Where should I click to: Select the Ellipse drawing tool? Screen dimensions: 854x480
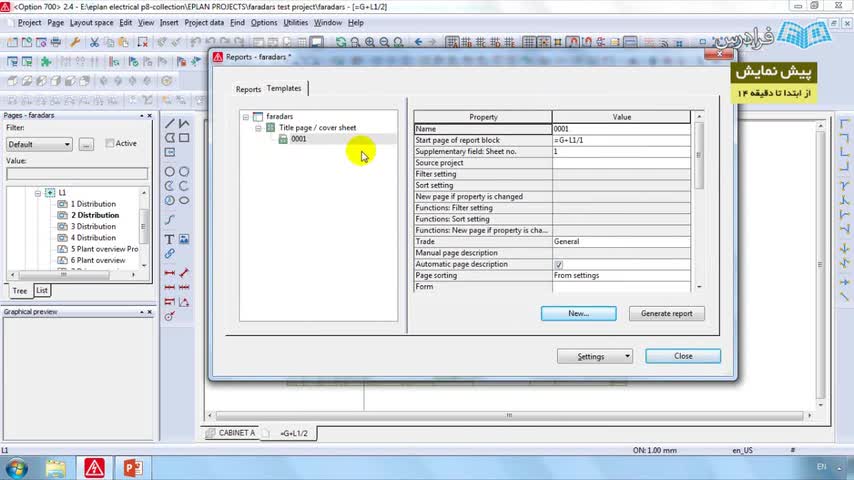click(x=184, y=200)
